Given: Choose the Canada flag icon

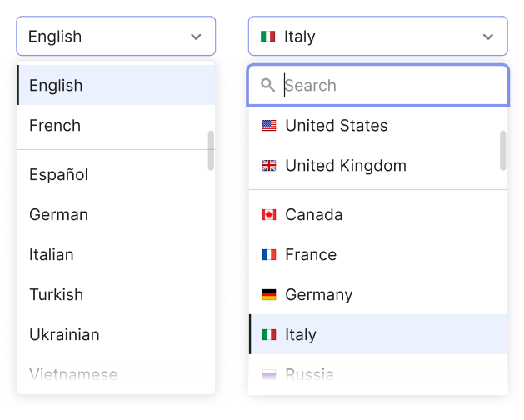Looking at the screenshot, I should pyautogui.click(x=269, y=215).
